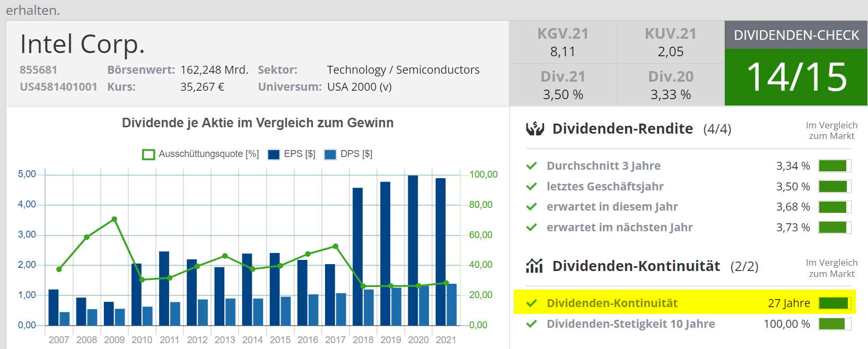
Task: Click green bar next to 100,00 %
Action: tap(835, 324)
